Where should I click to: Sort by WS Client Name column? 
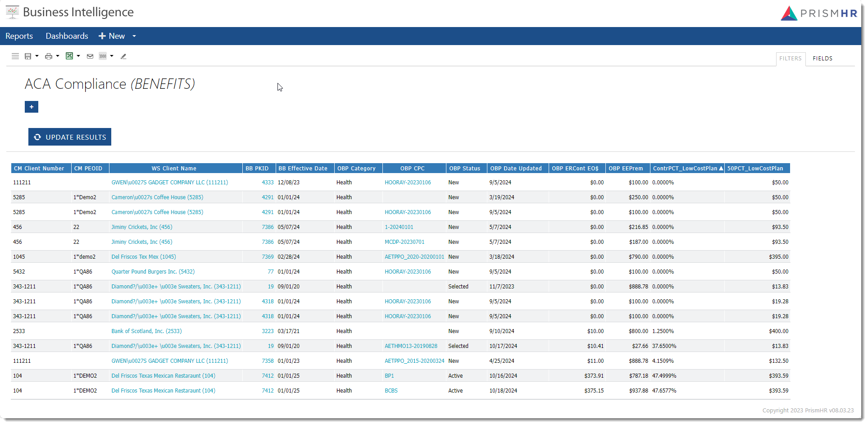point(176,169)
